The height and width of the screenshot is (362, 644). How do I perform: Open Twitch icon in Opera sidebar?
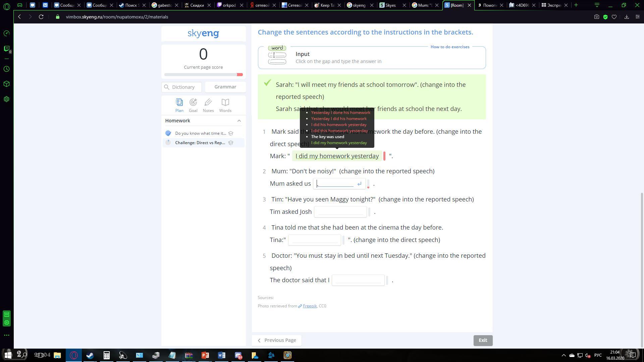click(x=6, y=49)
